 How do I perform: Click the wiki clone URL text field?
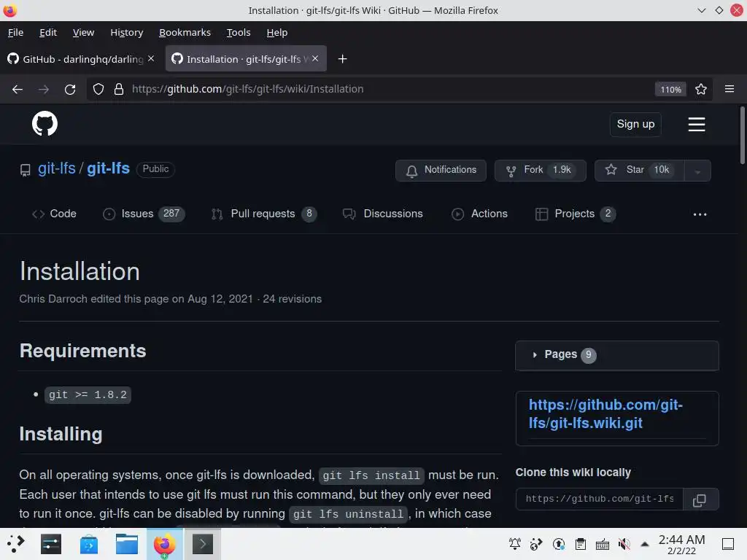(x=600, y=499)
